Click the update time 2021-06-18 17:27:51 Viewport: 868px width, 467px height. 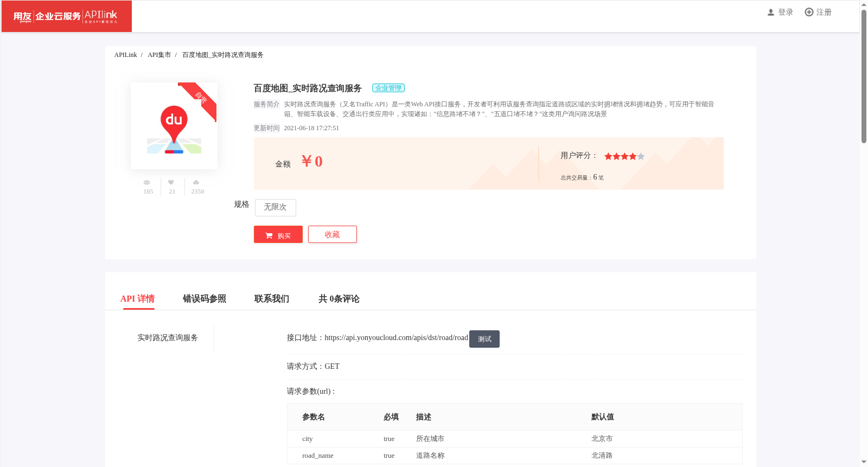[311, 128]
